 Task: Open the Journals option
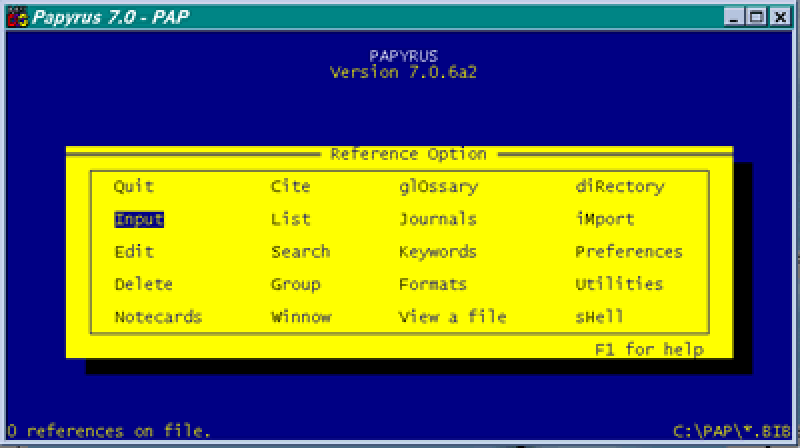click(x=438, y=219)
